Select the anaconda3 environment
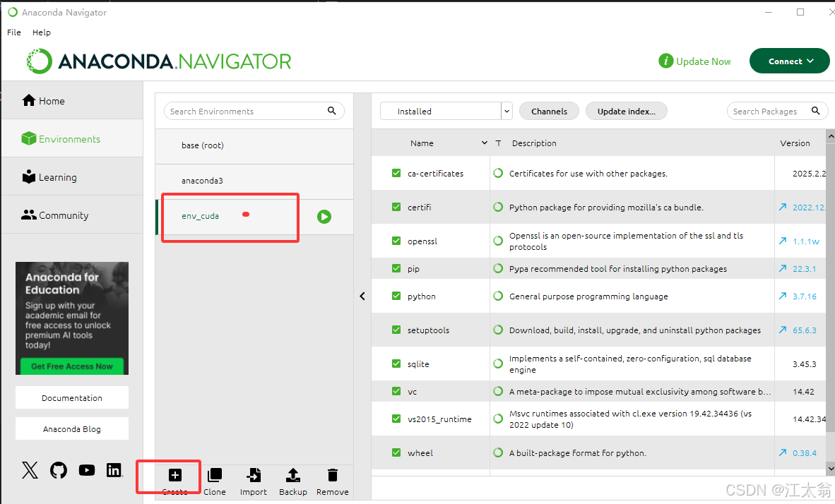Screen dimensions: 835x504 point(254,181)
